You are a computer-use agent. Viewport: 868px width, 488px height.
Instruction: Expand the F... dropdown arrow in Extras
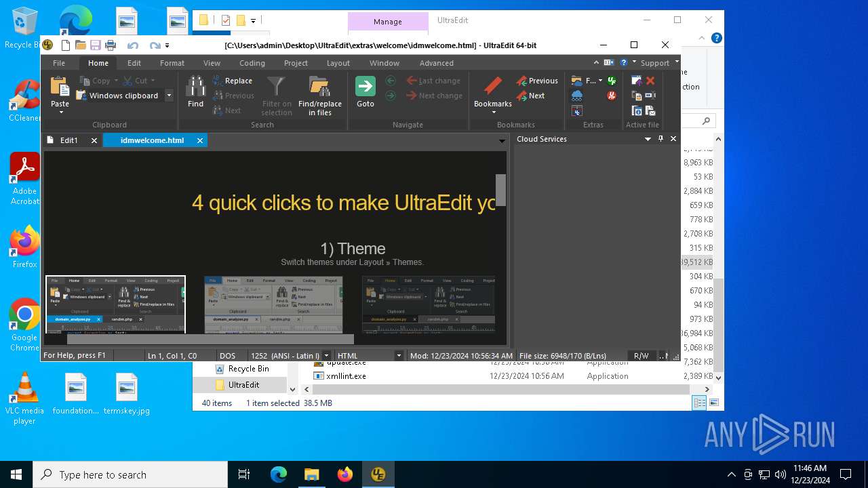(600, 81)
